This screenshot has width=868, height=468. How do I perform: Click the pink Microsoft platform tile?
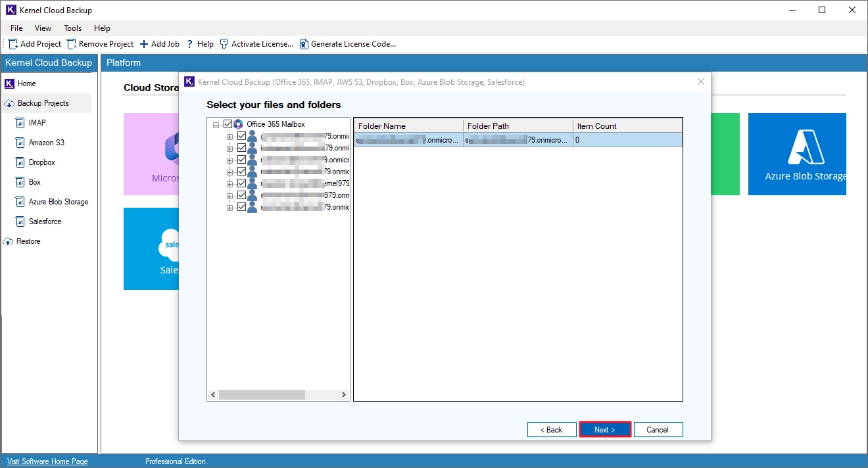point(151,154)
